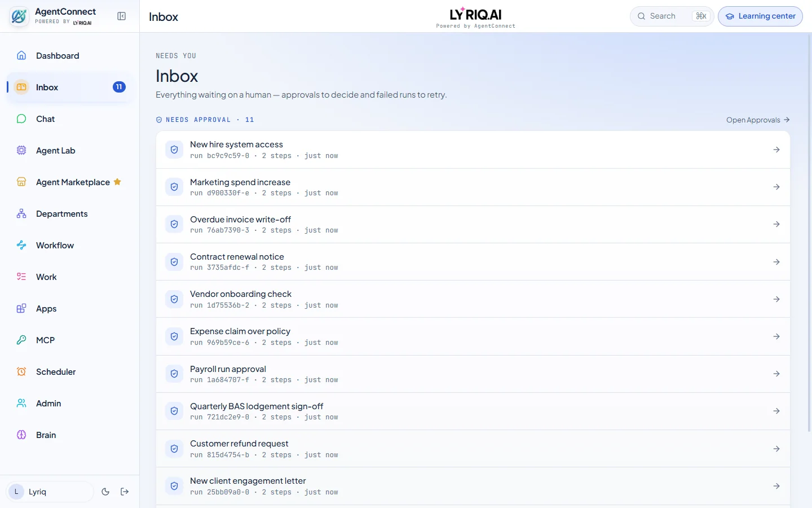The height and width of the screenshot is (508, 812).
Task: Click the Departments hierarchy icon
Action: click(21, 213)
